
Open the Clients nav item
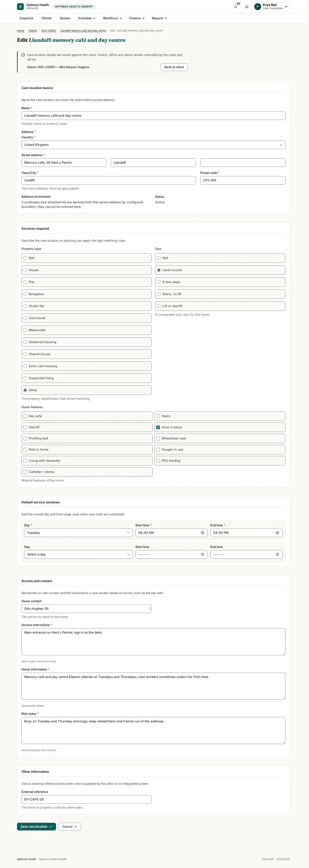tap(47, 18)
